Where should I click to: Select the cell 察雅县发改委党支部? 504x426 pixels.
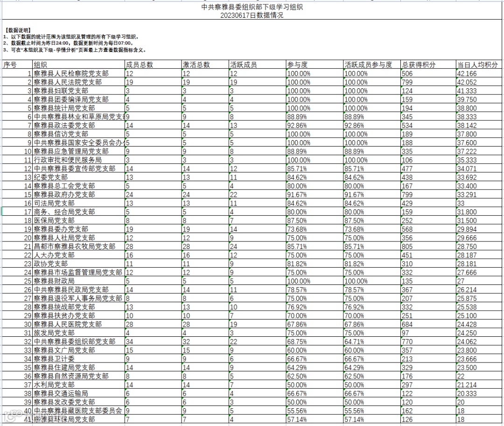[79, 402]
